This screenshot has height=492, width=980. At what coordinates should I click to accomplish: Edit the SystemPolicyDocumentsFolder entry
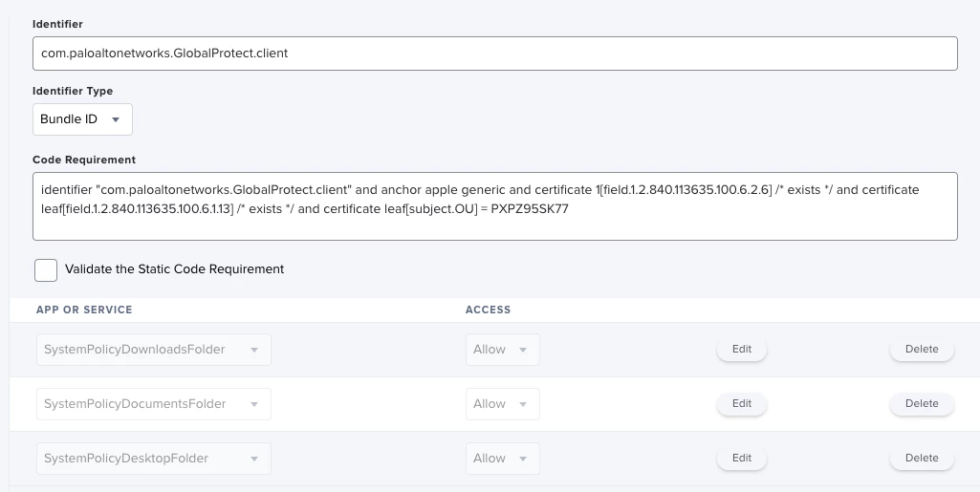pos(742,404)
